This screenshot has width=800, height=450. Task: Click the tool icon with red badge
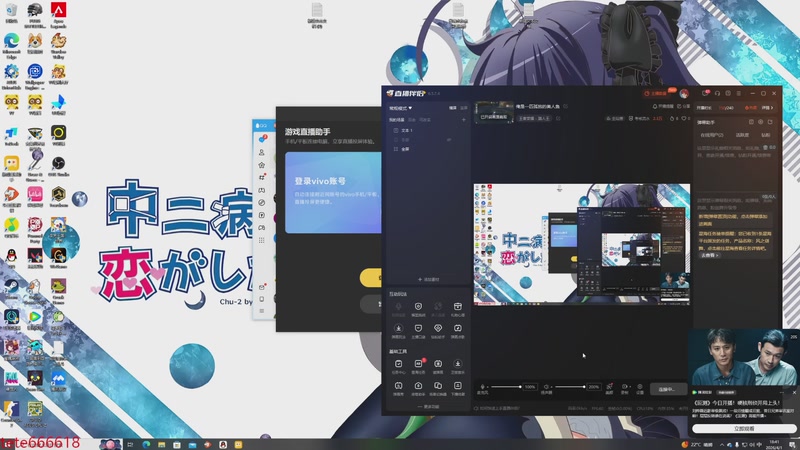418,366
